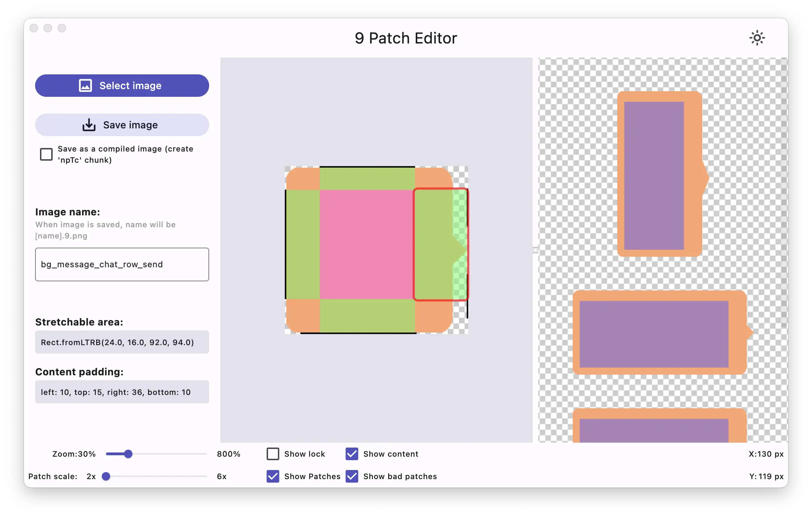Screen dimensions: 812x517
Task: Click the middle wide preview thumbnail
Action: (659, 333)
